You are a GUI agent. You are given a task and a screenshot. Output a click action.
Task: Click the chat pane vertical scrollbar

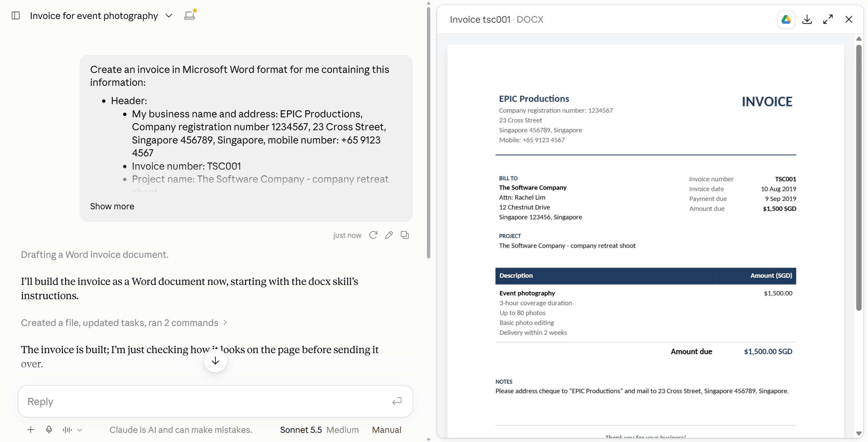click(x=428, y=132)
